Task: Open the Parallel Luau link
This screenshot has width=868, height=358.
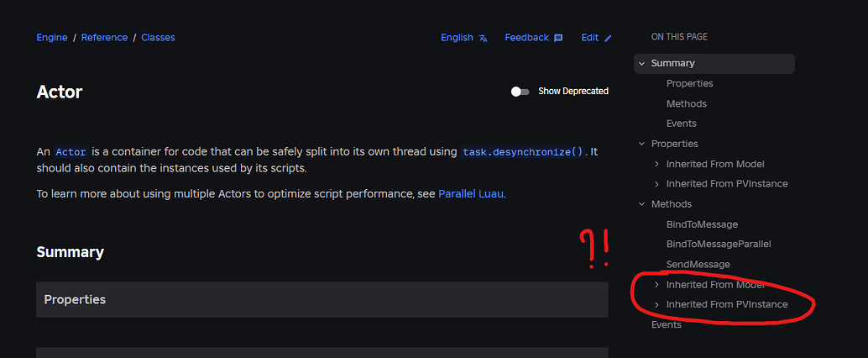Action: point(471,193)
